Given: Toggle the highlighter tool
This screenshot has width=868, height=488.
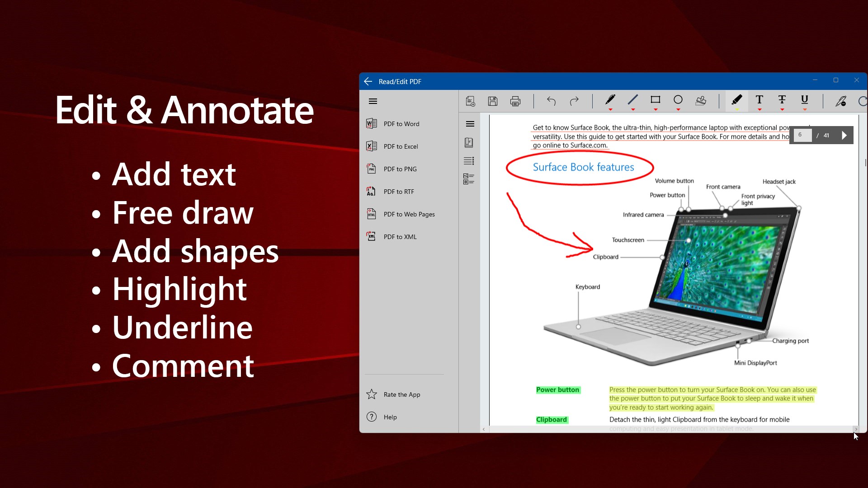Looking at the screenshot, I should click(737, 100).
